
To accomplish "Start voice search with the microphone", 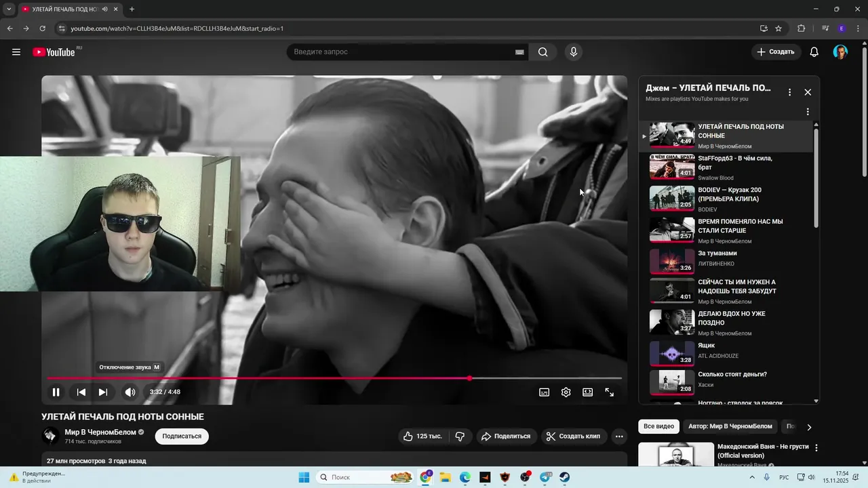I will [574, 52].
